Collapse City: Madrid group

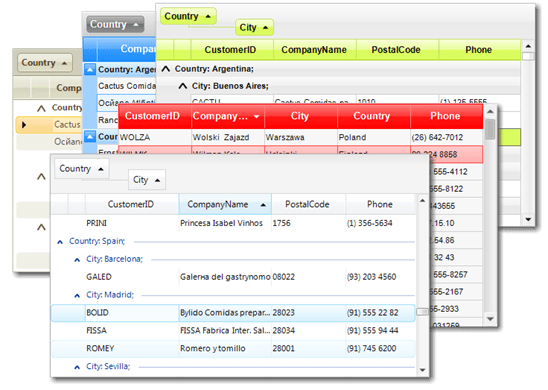pos(77,296)
